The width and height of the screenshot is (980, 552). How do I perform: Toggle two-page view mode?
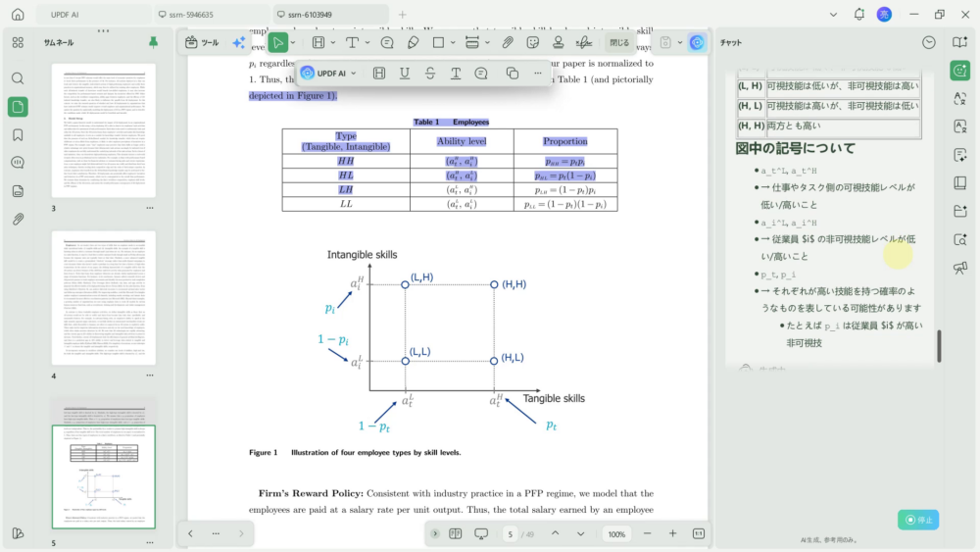click(x=456, y=534)
